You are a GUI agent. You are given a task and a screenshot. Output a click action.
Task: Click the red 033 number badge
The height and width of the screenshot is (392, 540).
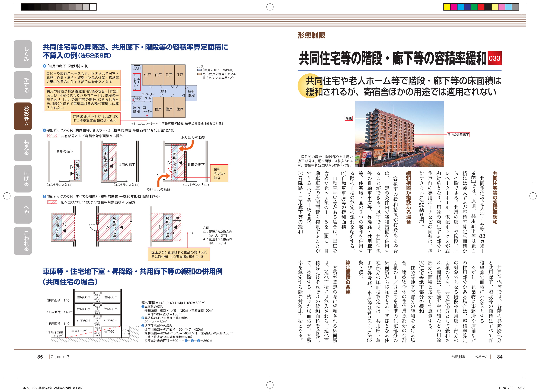click(x=494, y=58)
